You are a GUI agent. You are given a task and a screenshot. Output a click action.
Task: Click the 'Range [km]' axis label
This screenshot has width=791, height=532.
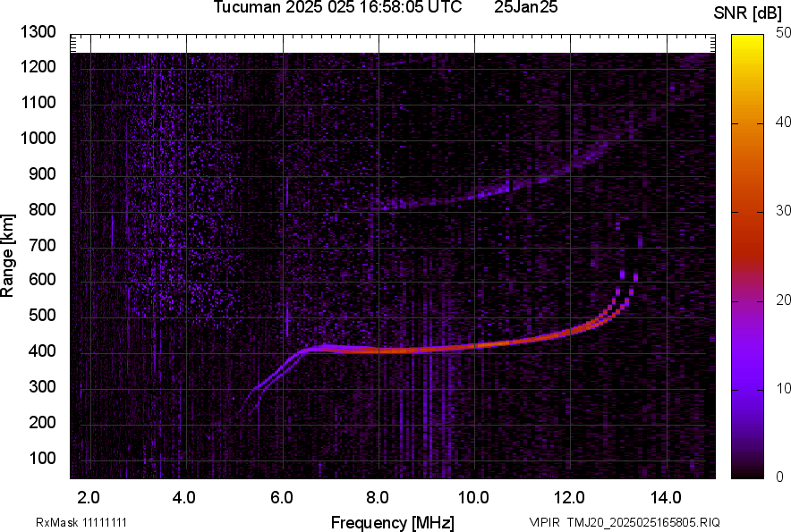pos(7,256)
